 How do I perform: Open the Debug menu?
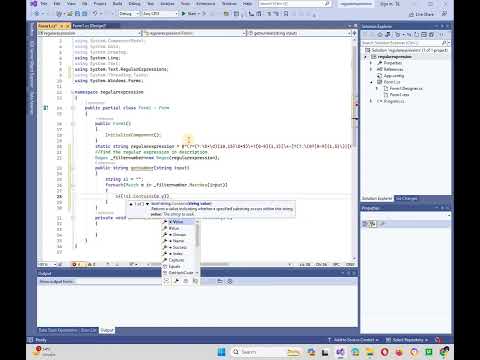tap(134, 4)
